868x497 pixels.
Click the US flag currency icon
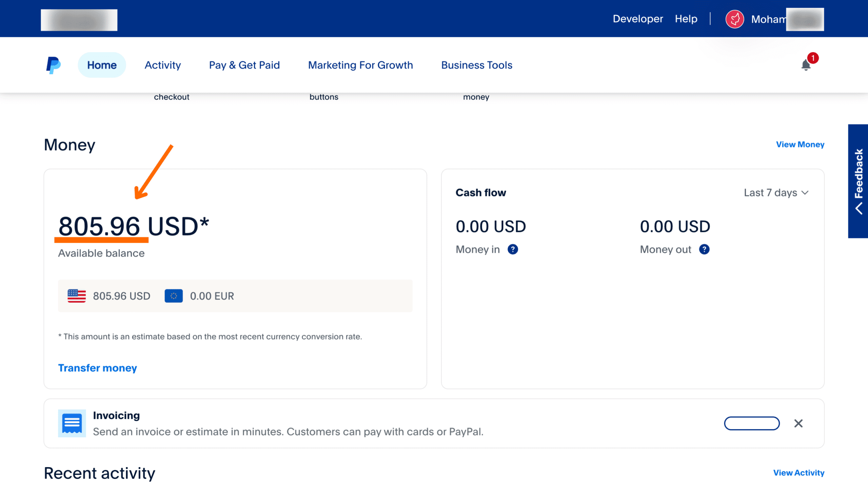point(76,296)
